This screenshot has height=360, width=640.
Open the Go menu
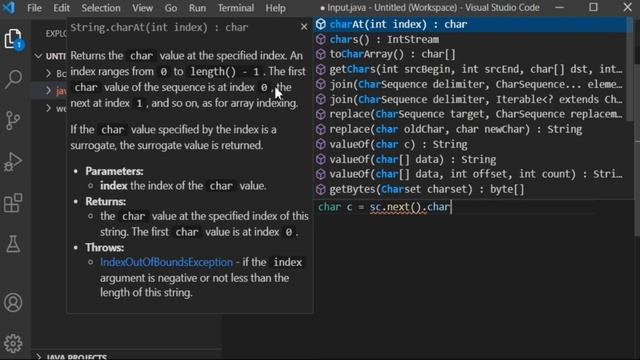[x=171, y=8]
